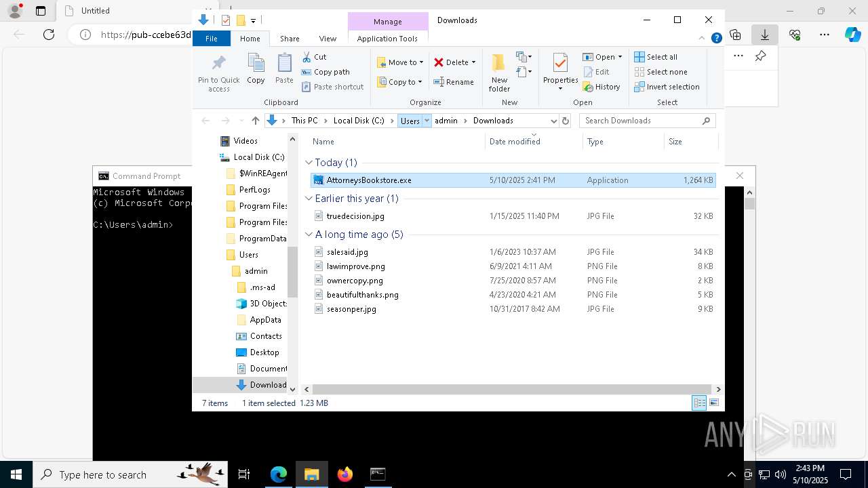Click Paste shortcut command
Screen dimensions: 868x488
pos(333,87)
